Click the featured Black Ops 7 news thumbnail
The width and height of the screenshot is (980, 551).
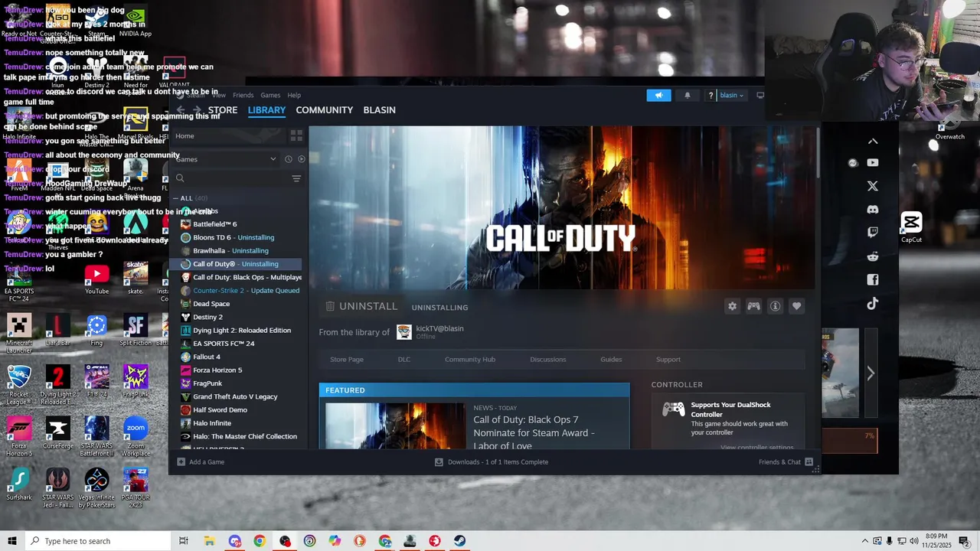[395, 426]
